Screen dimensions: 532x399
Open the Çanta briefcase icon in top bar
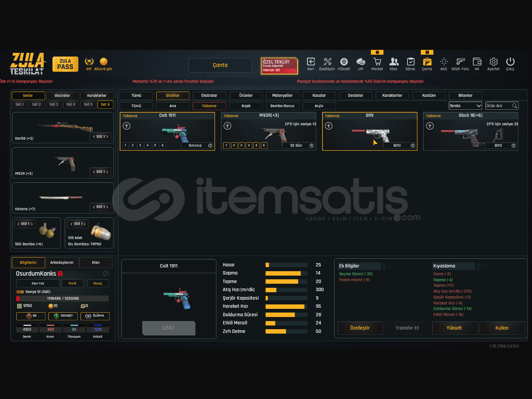pyautogui.click(x=427, y=62)
